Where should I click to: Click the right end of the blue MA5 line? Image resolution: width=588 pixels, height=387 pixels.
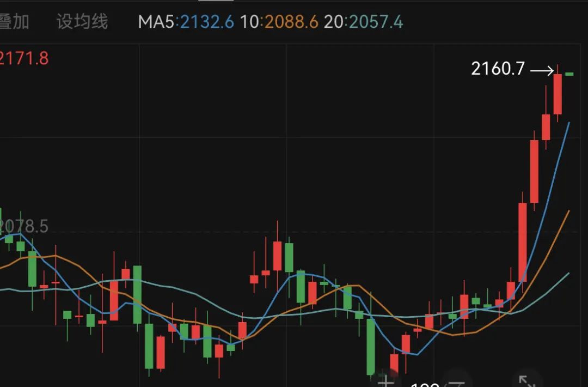[569, 124]
